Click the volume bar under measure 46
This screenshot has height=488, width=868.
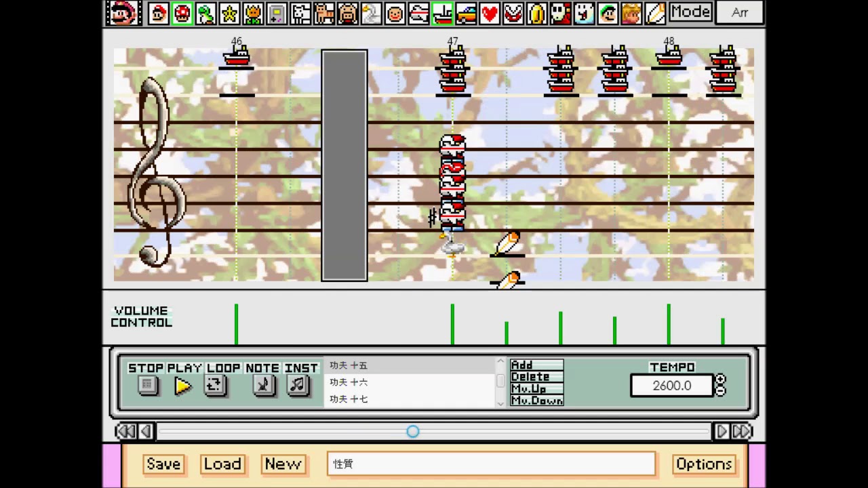[236, 324]
